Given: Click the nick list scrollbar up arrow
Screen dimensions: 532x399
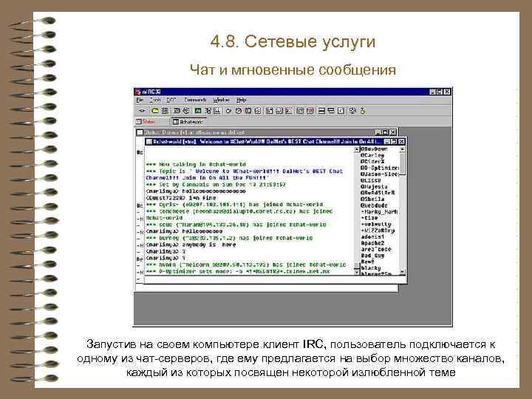Looking at the screenshot, I should pyautogui.click(x=403, y=149).
